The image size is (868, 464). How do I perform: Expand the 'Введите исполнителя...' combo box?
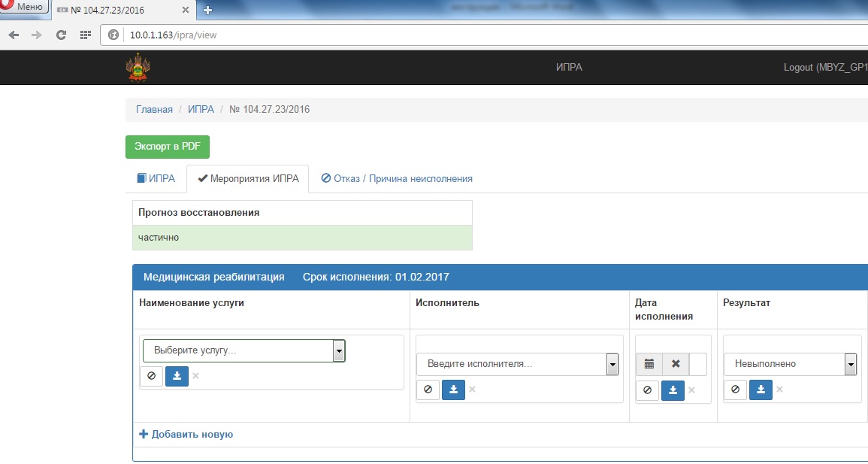click(518, 364)
